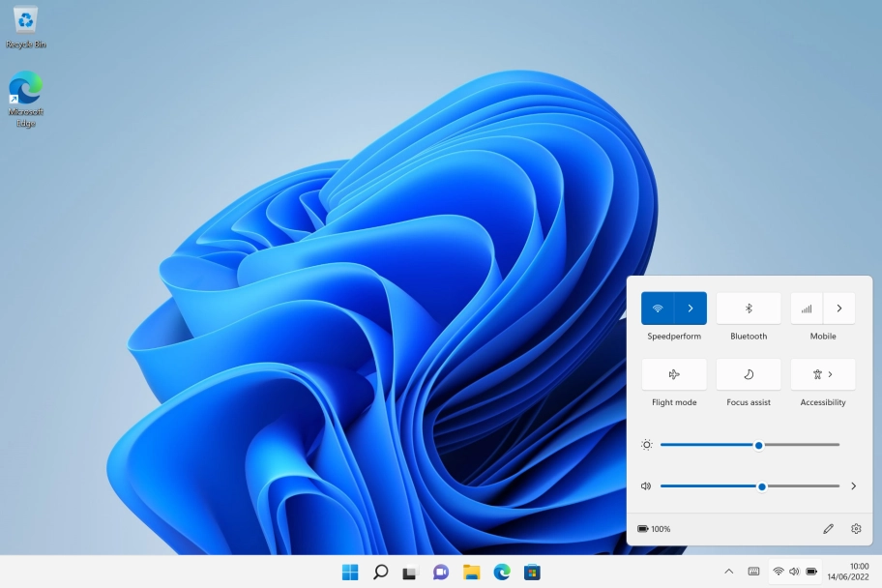This screenshot has height=588, width=882.
Task: Adjust the brightness slider
Action: [758, 445]
